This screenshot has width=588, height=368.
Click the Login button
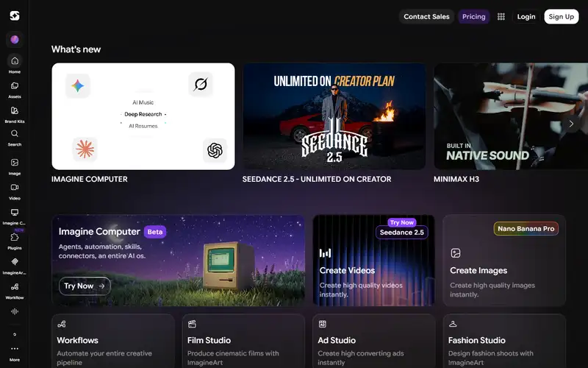pos(526,16)
